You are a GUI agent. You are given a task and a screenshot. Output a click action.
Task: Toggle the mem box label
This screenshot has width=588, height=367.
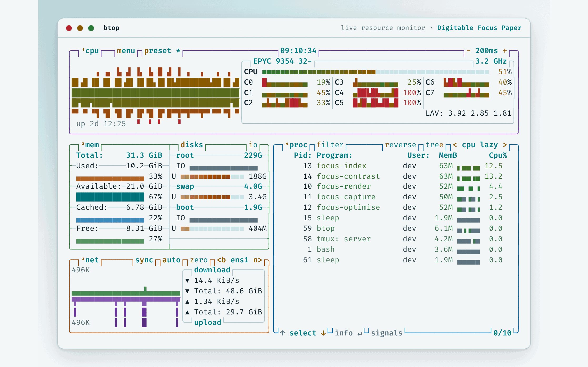90,145
